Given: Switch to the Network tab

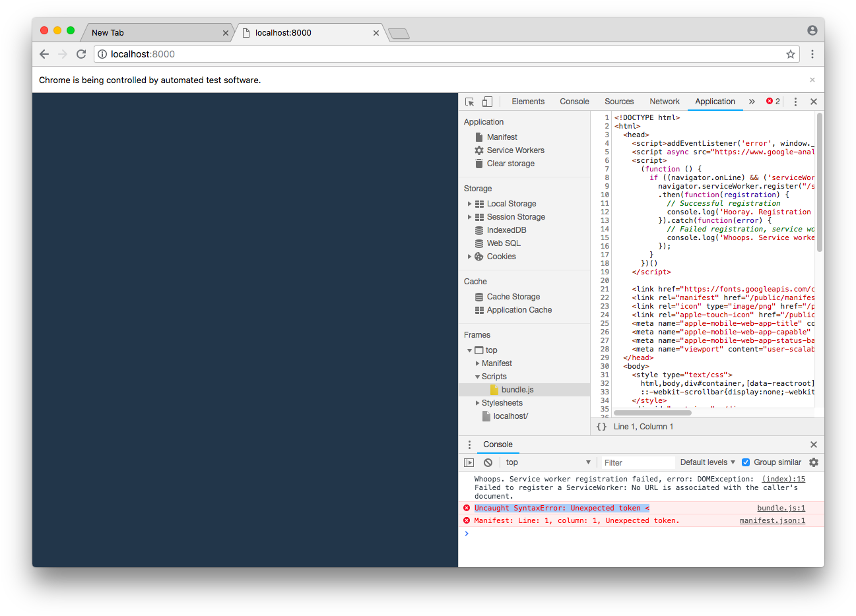Looking at the screenshot, I should [x=664, y=101].
